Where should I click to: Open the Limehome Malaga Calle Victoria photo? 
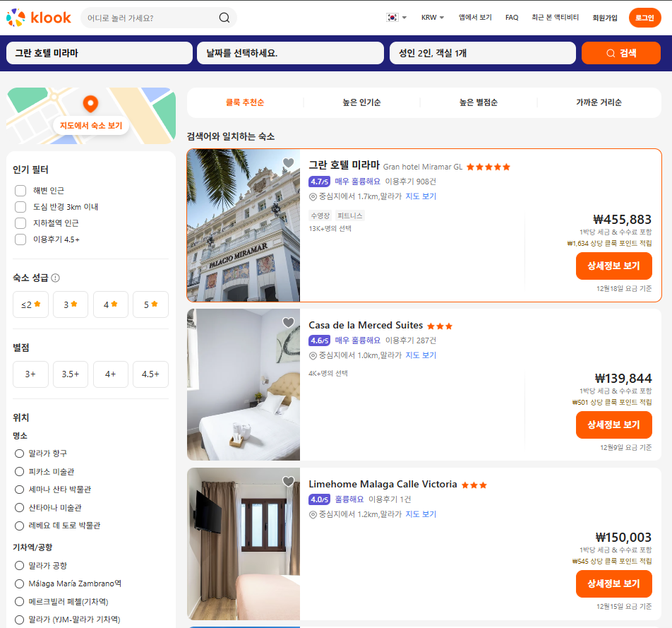[x=244, y=543]
